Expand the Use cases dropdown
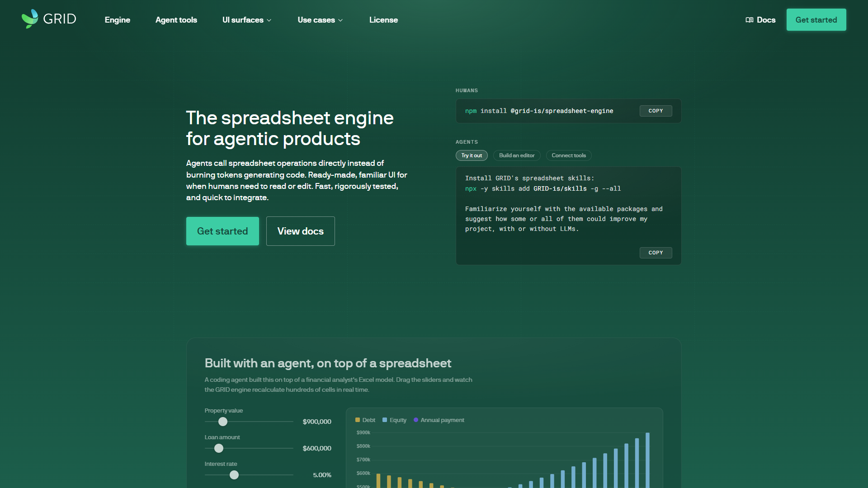The image size is (868, 488). coord(320,20)
